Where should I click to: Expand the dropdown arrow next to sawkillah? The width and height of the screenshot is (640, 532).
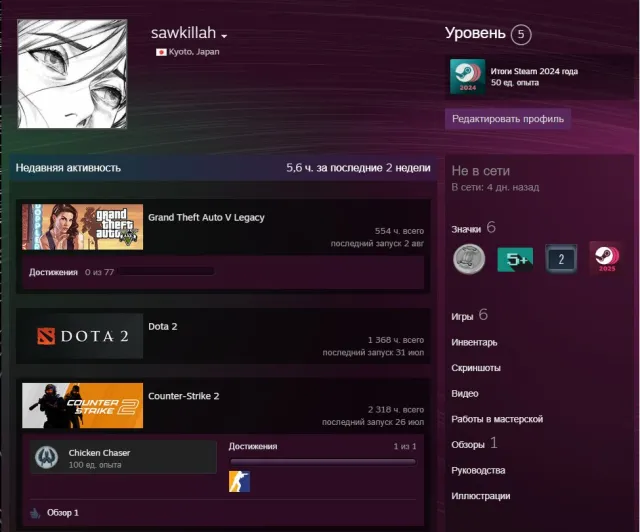tap(224, 36)
